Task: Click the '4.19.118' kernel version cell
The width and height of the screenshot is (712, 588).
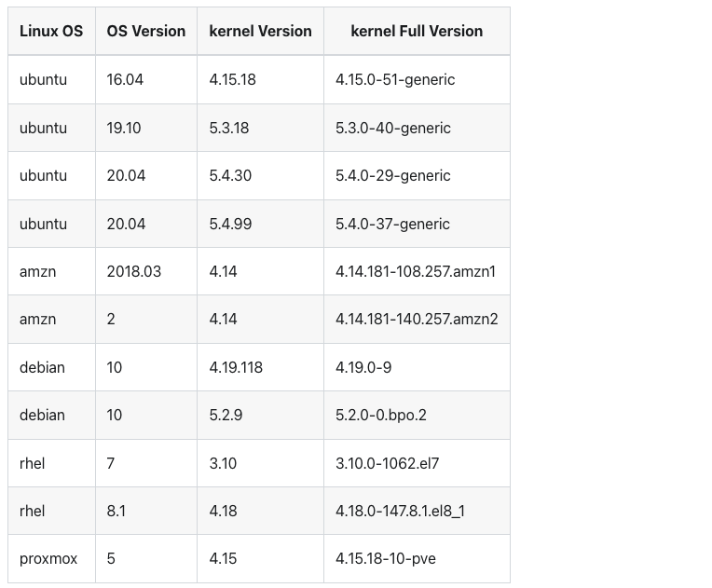Action: (x=236, y=367)
